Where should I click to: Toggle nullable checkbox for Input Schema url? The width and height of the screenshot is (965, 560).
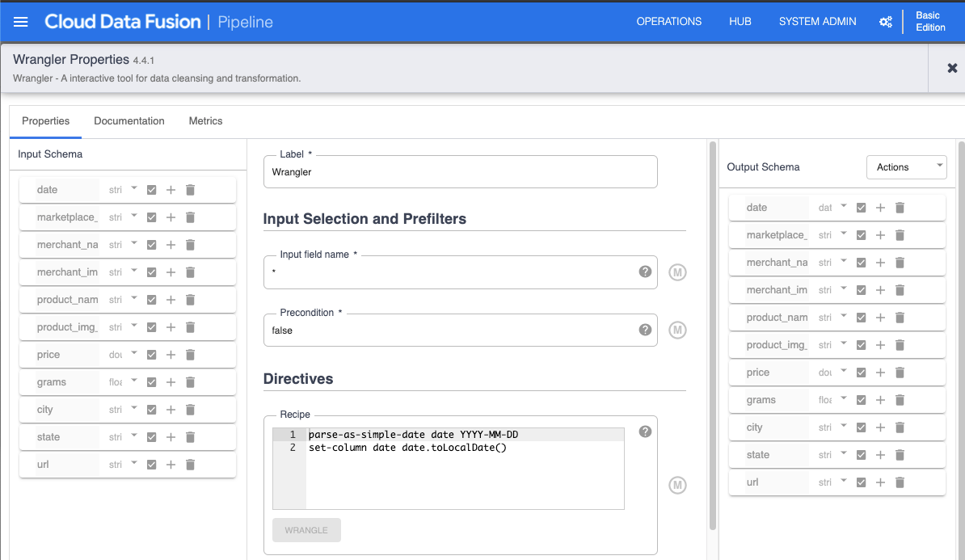click(x=151, y=465)
